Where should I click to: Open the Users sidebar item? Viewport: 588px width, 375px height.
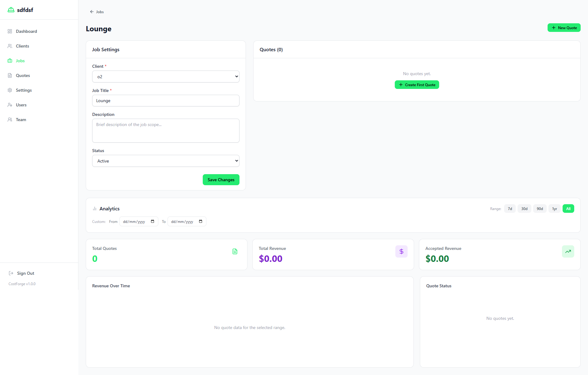(21, 105)
